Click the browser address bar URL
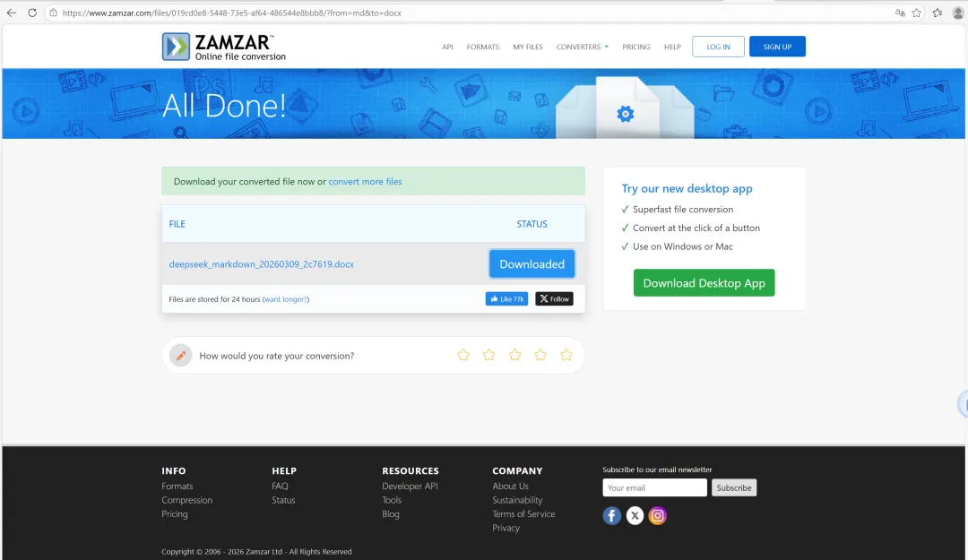The width and height of the screenshot is (968, 560). pyautogui.click(x=231, y=13)
